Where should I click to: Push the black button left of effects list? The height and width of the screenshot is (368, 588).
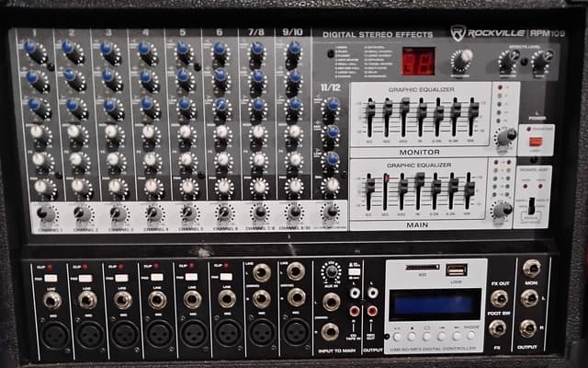[331, 53]
